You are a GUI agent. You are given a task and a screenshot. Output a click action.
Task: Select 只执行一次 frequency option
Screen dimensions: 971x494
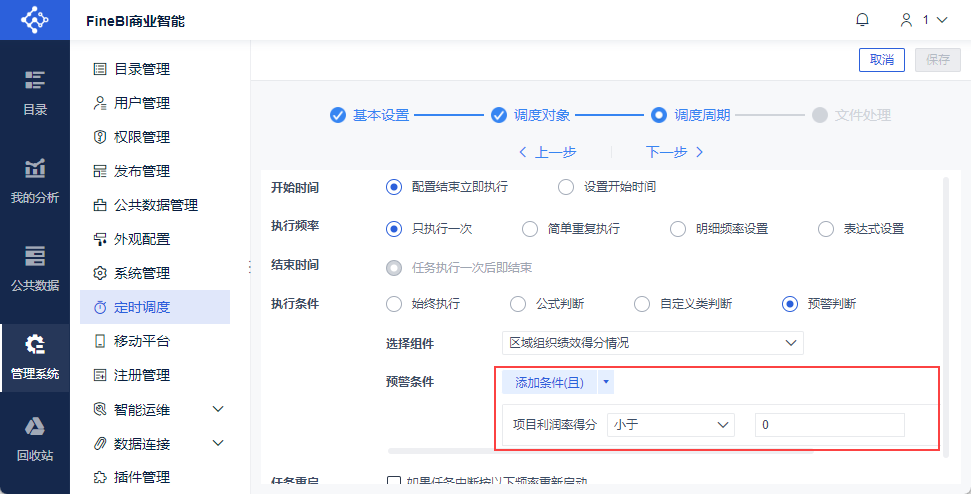(394, 229)
